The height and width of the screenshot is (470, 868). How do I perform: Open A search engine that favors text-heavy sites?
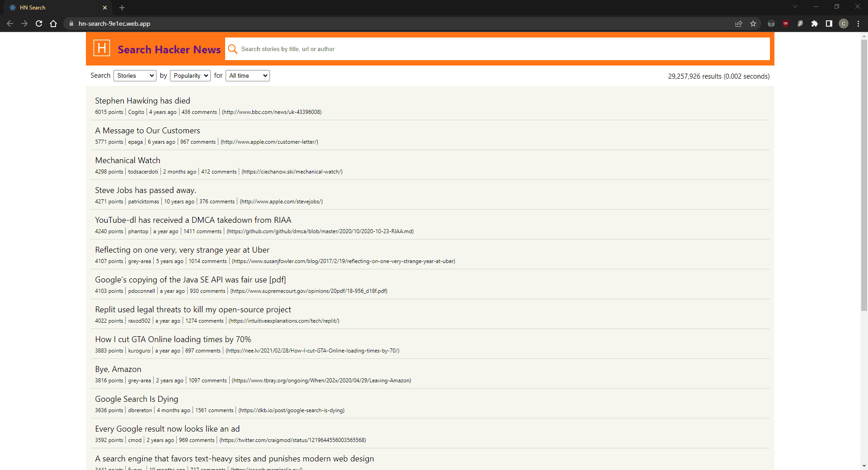(235, 459)
